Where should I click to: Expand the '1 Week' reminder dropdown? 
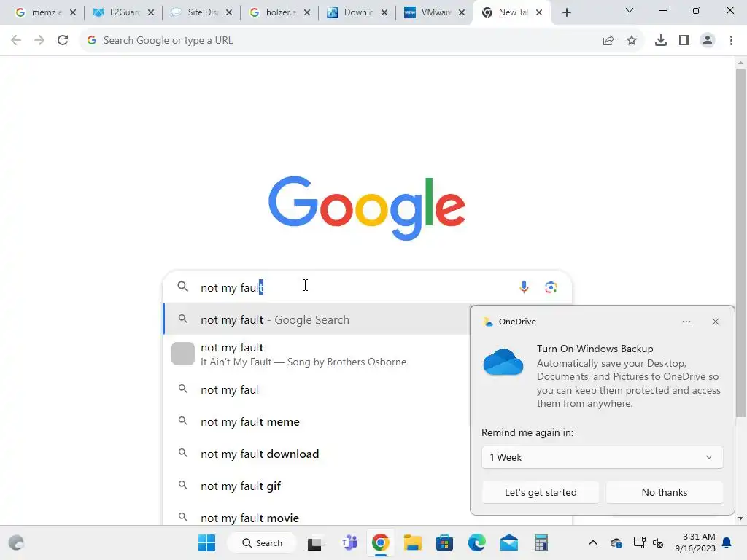pyautogui.click(x=602, y=457)
